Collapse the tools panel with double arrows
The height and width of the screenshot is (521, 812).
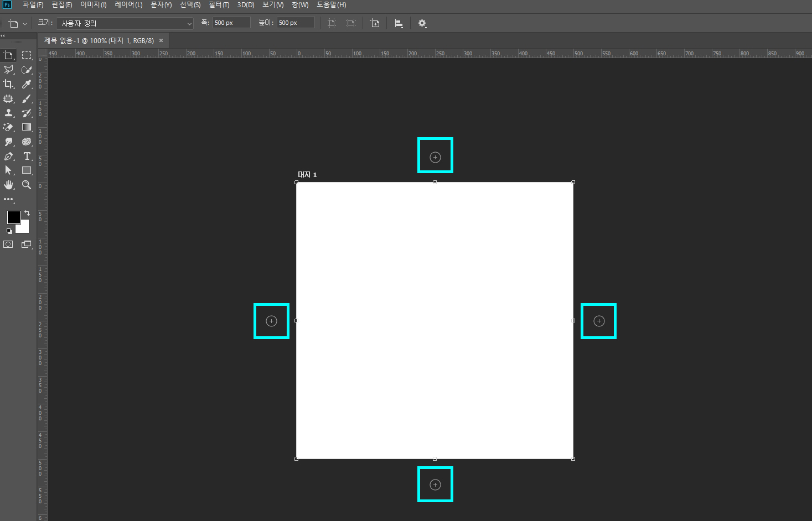pyautogui.click(x=3, y=35)
